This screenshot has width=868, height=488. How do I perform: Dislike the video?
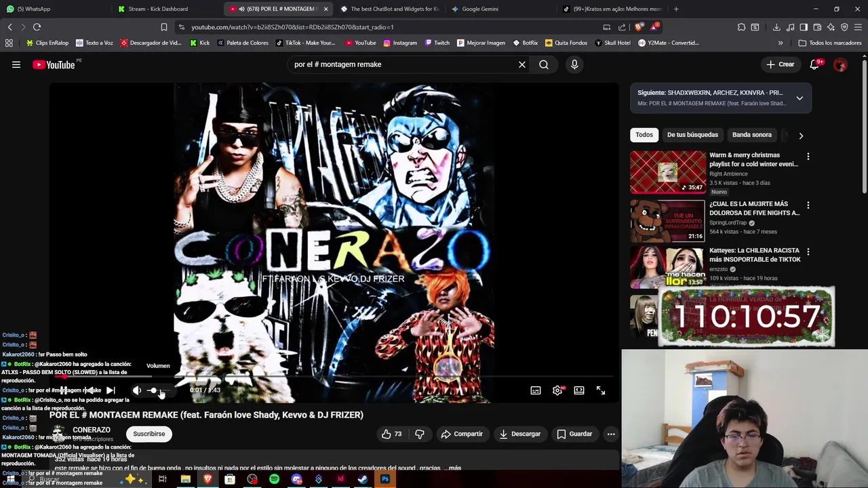(420, 434)
